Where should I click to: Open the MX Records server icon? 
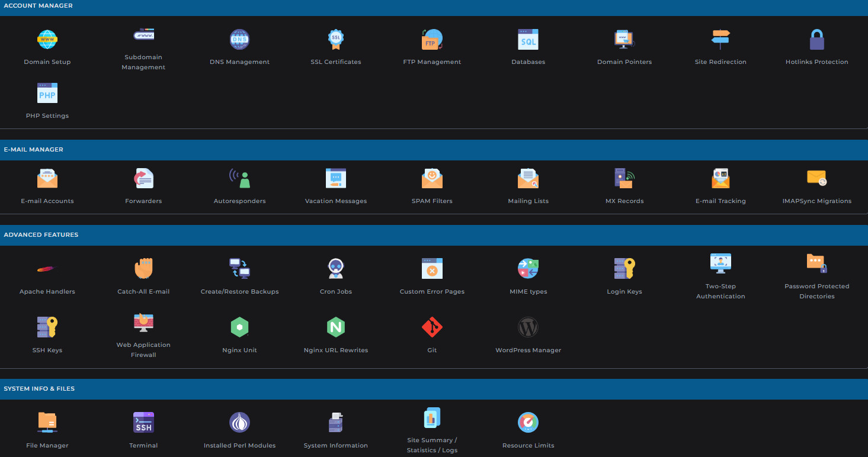click(x=624, y=179)
